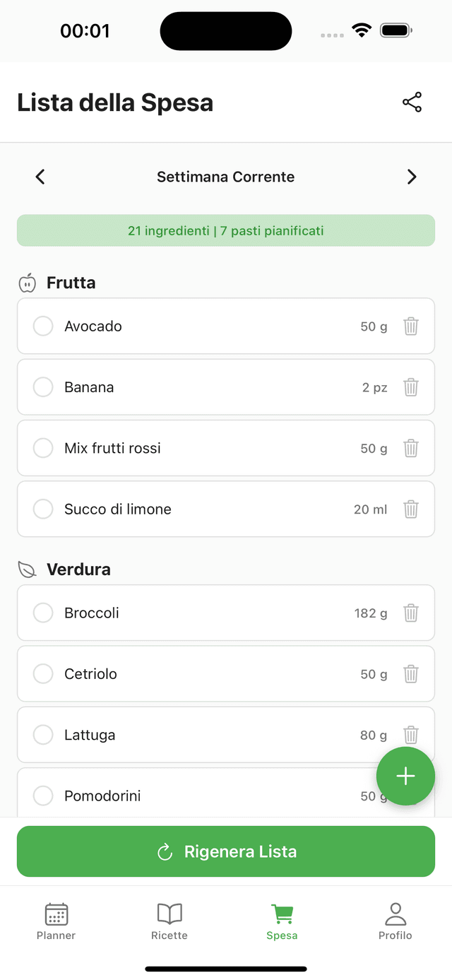The height and width of the screenshot is (980, 452).
Task: Remove Succo di limone with the trash icon
Action: (411, 509)
